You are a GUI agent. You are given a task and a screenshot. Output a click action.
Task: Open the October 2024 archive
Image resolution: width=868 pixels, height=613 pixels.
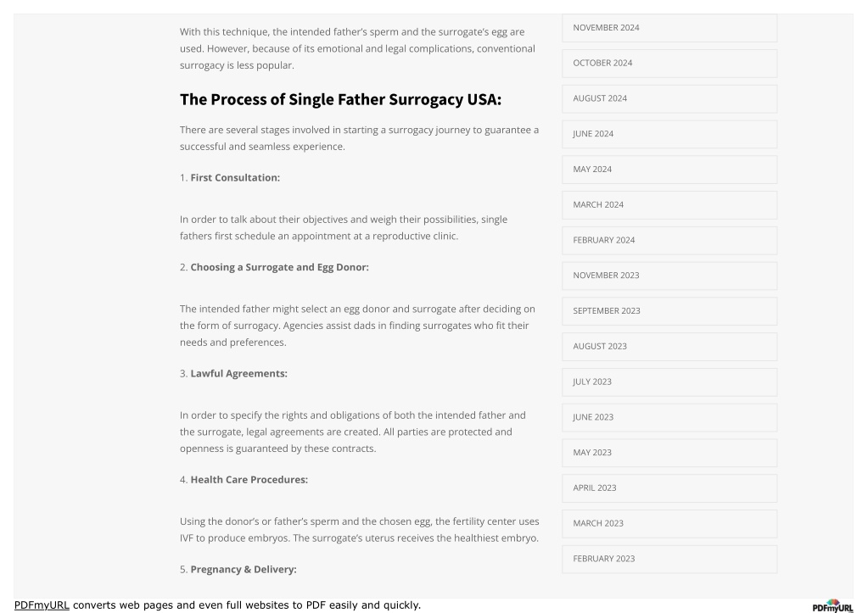[669, 63]
